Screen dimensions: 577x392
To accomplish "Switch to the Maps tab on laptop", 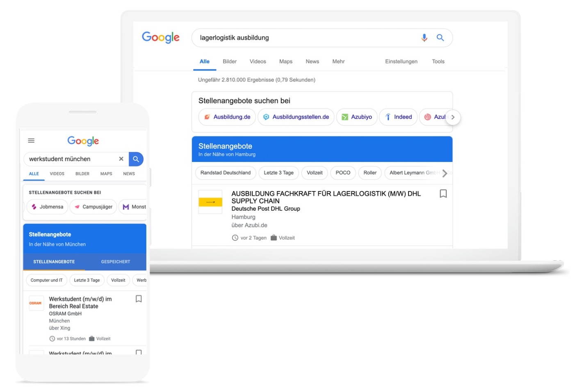I will (286, 62).
